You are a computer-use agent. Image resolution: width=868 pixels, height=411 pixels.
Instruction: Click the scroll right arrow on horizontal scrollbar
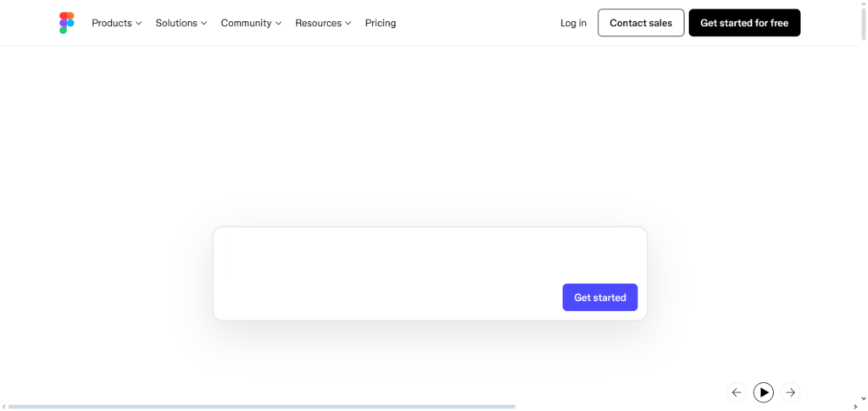[x=855, y=407]
